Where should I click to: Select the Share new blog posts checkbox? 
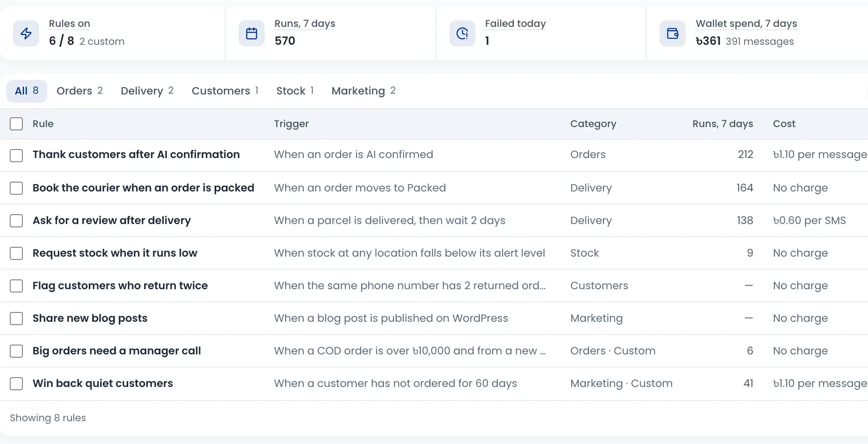16,318
